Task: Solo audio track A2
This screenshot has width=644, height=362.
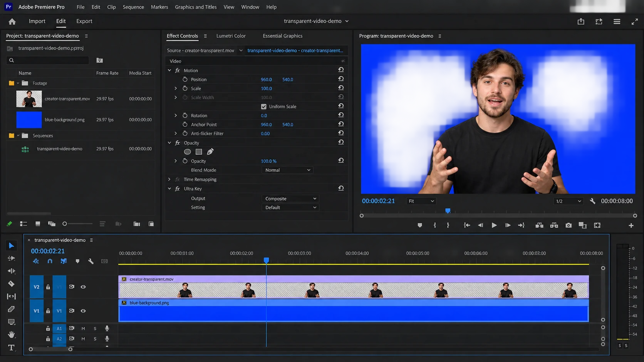Action: [95, 339]
